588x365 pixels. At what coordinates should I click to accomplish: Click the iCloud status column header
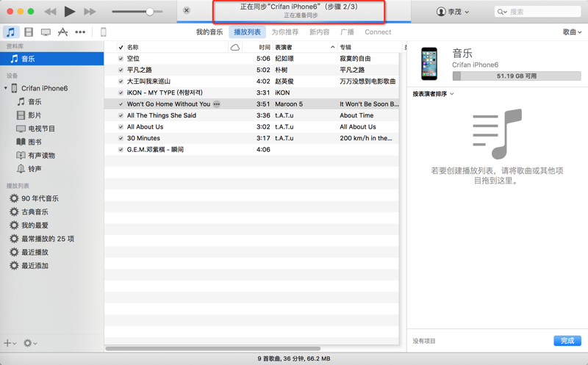(235, 47)
